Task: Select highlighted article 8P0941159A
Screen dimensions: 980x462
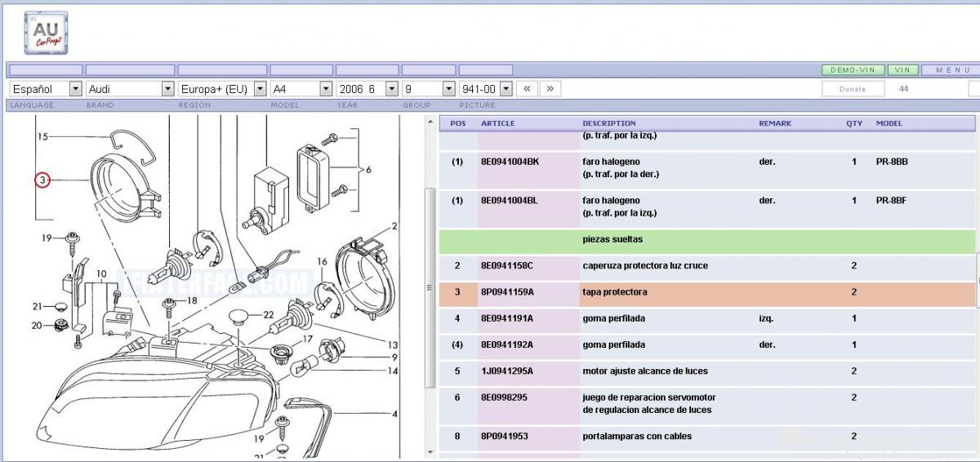Action: click(506, 292)
